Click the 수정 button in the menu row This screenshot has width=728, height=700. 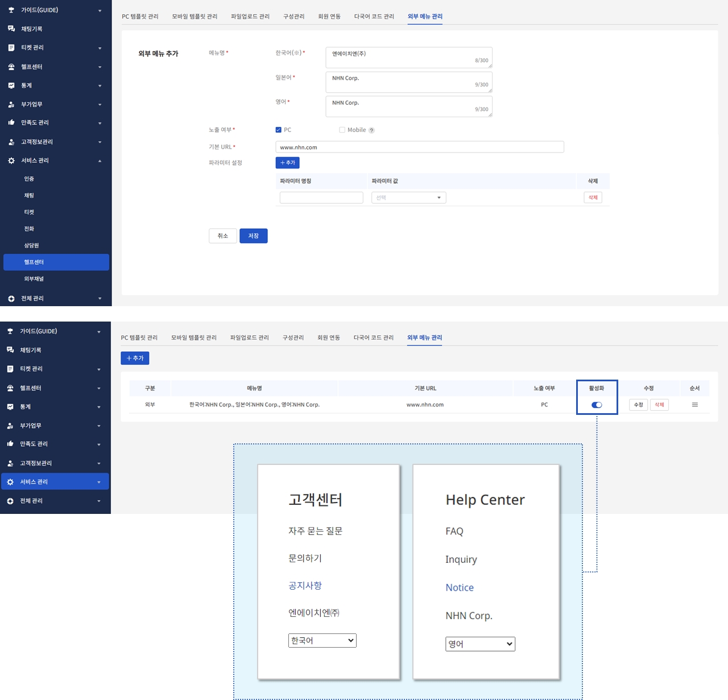(x=638, y=405)
